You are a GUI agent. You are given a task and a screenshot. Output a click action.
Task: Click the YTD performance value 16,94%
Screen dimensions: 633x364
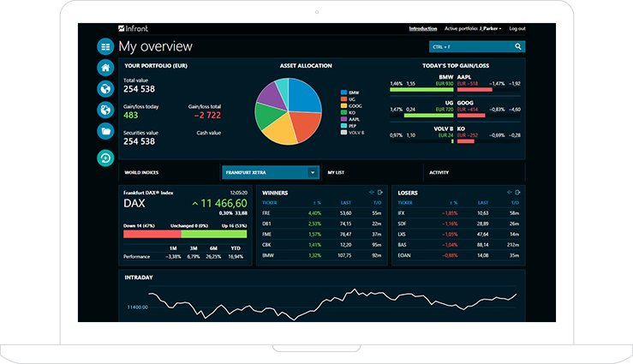pos(236,257)
